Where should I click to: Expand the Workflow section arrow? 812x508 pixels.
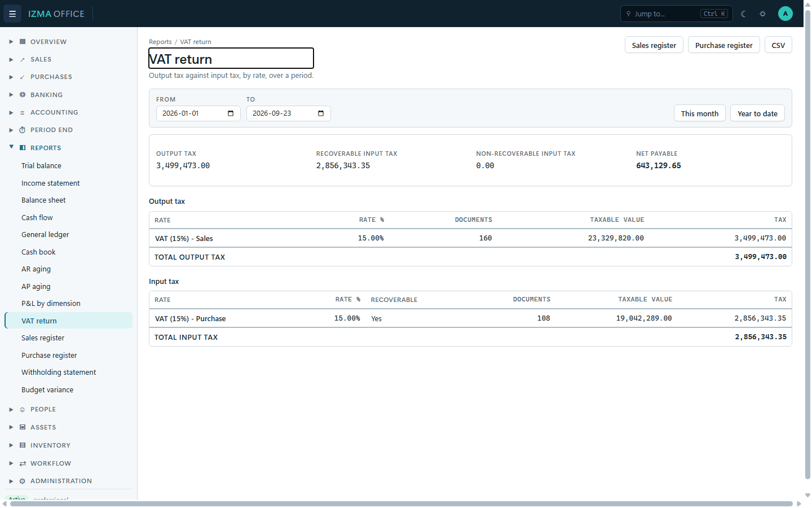(11, 463)
